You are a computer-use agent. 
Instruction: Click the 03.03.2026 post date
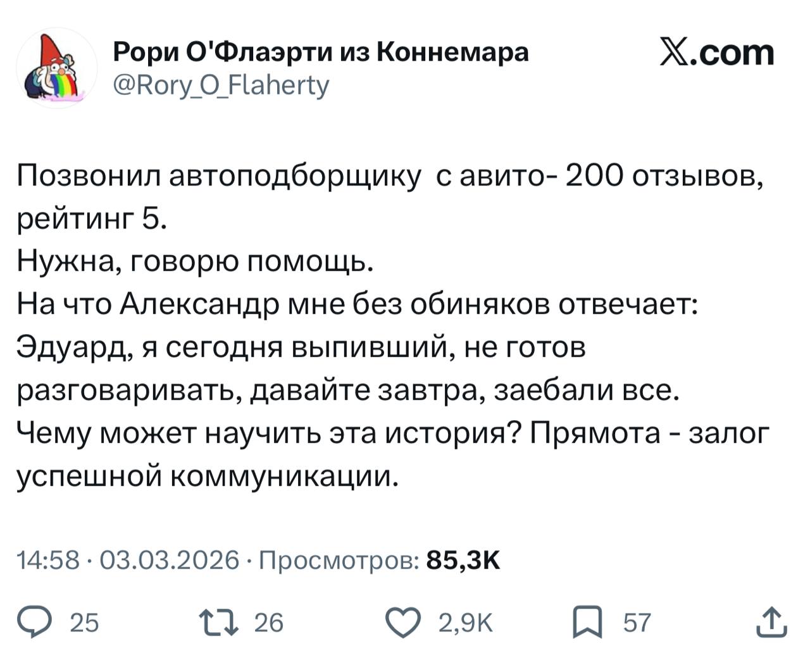170,560
